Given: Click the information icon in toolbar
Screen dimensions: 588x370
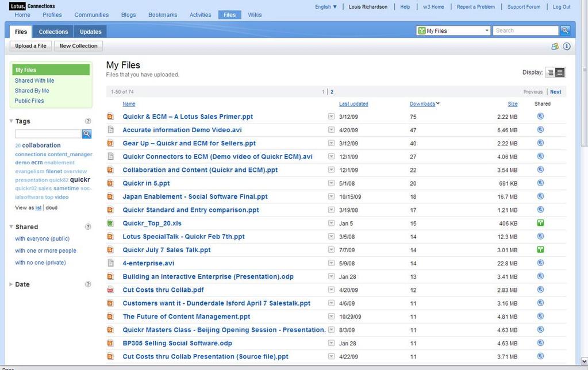Looking at the screenshot, I should click(567, 46).
